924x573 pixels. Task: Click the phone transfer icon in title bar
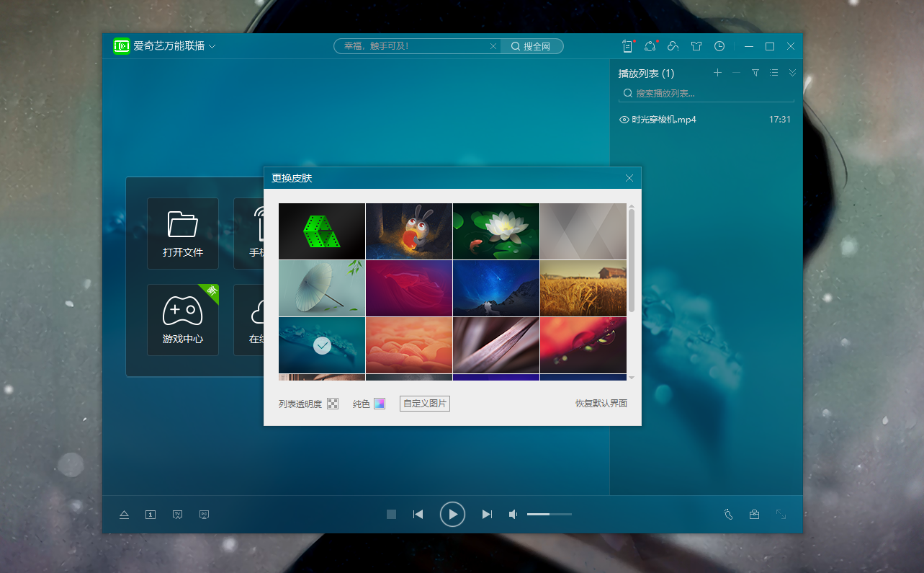(627, 46)
